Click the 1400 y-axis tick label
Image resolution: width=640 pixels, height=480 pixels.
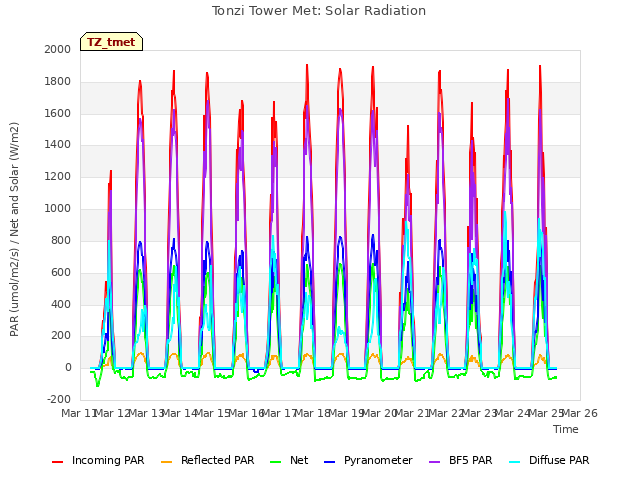click(58, 145)
